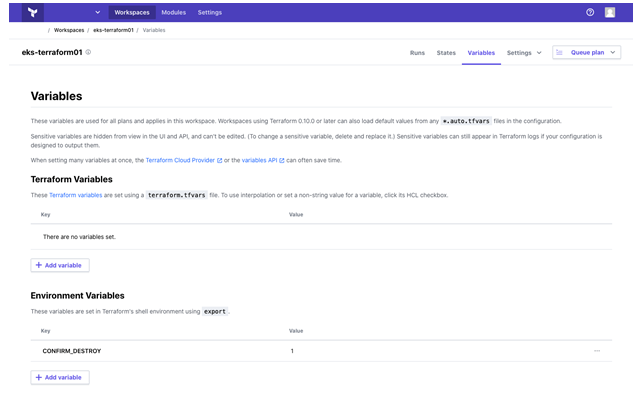Add a variable under Terraform Variables
Image resolution: width=643 pixels, height=400 pixels.
60,265
